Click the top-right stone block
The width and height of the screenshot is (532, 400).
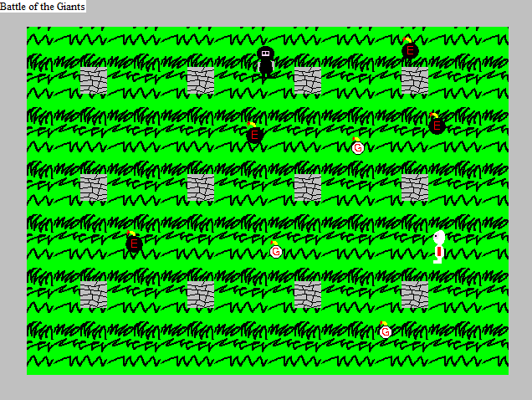(x=414, y=80)
